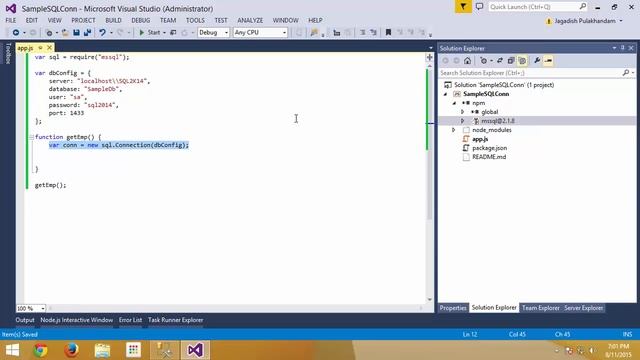640x360 pixels.
Task: Click the Pending Changes filter icon in Solution Explorer
Action: point(484,61)
